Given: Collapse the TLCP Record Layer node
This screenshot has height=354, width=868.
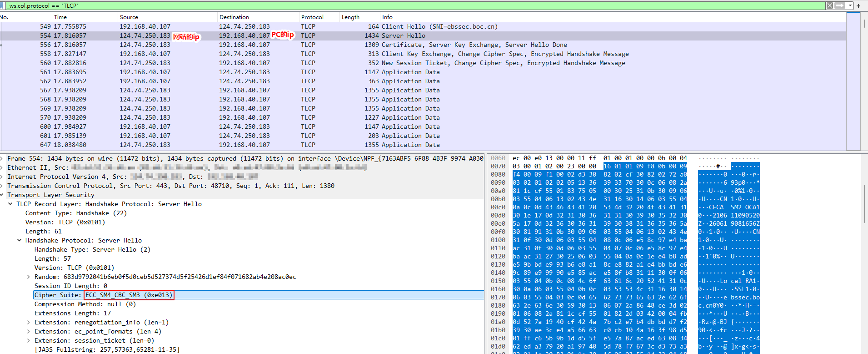Looking at the screenshot, I should click(10, 204).
